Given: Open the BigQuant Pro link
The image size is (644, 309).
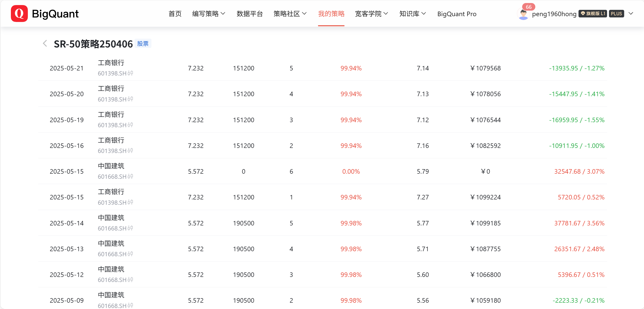Looking at the screenshot, I should click(457, 14).
